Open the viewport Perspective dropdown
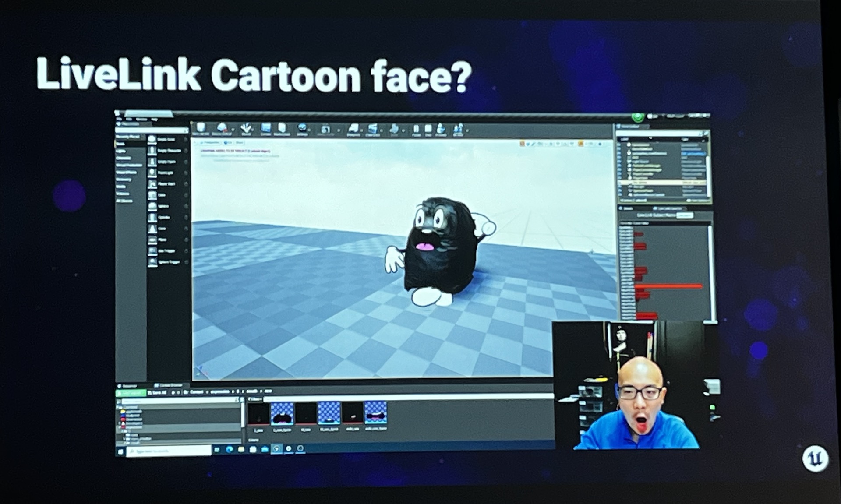 click(211, 143)
